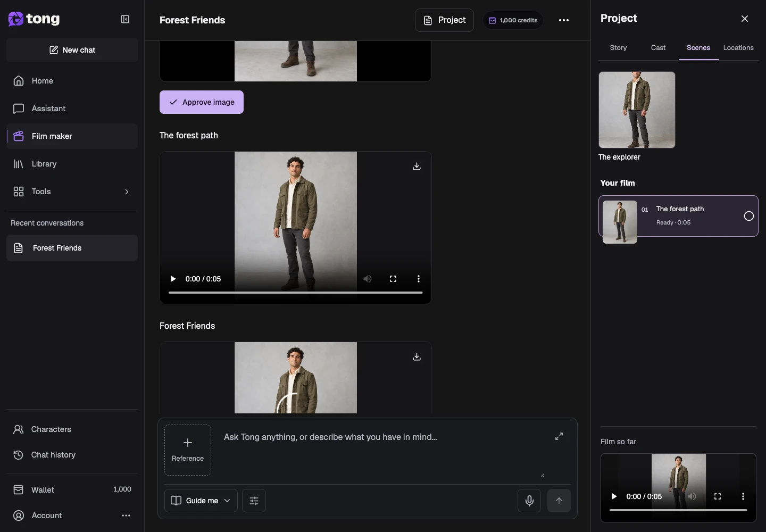This screenshot has width=766, height=532.
Task: Switch to the Cast tab
Action: click(x=658, y=48)
